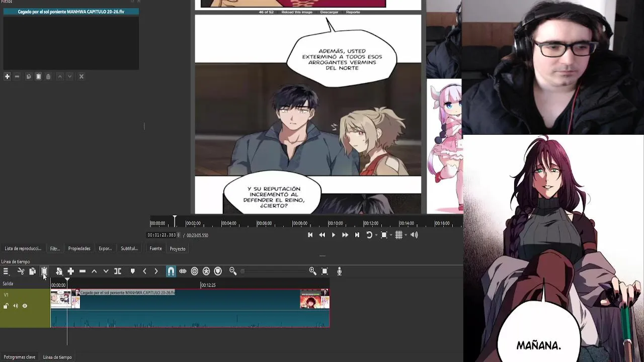Toggle player zoom fit icon
644x362 pixels.
point(384,235)
